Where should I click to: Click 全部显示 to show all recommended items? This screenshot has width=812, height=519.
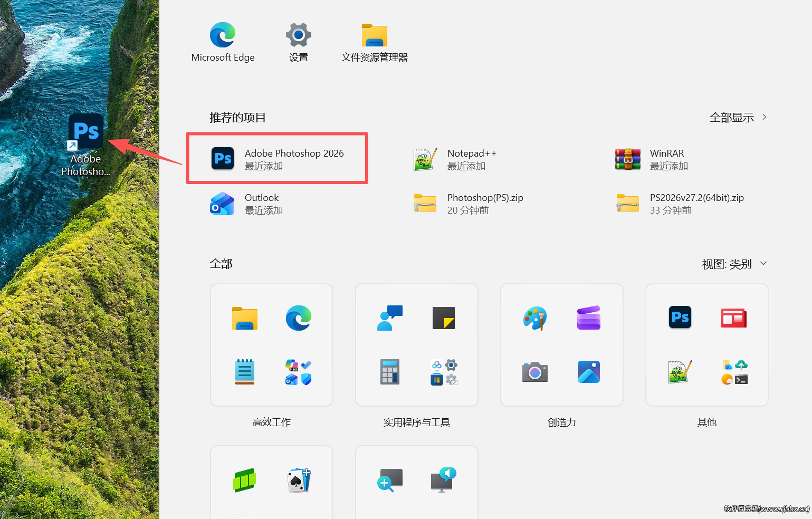pos(738,118)
